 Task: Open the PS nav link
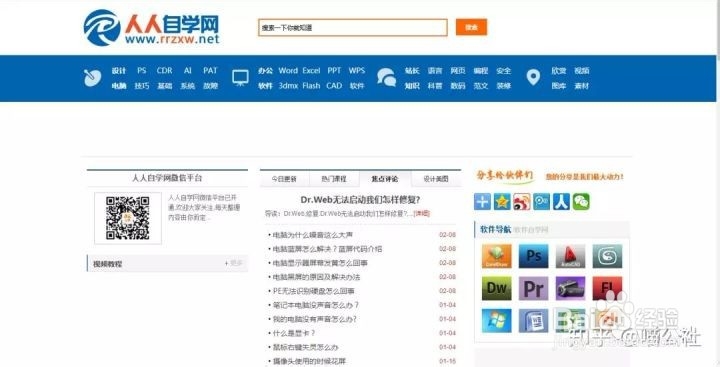[x=142, y=71]
